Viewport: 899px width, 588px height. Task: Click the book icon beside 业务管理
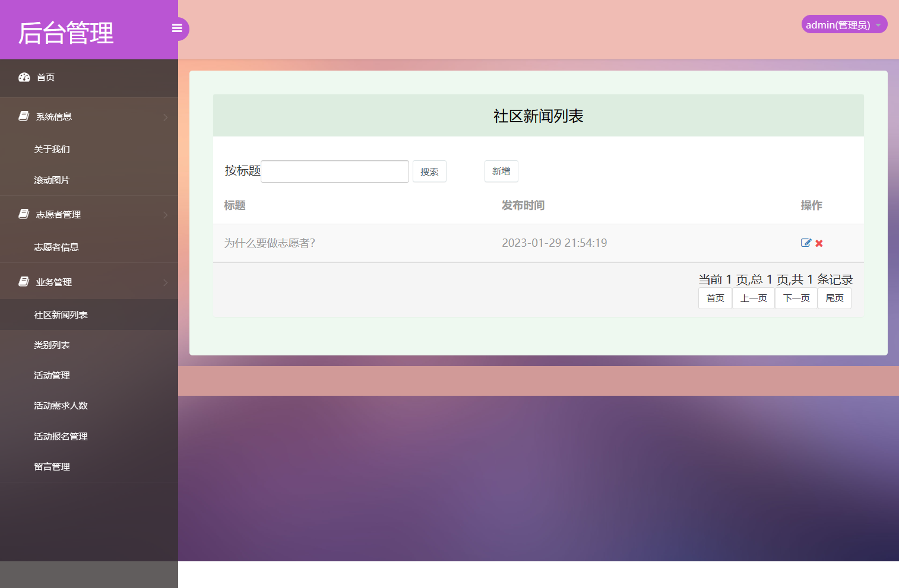pos(23,281)
